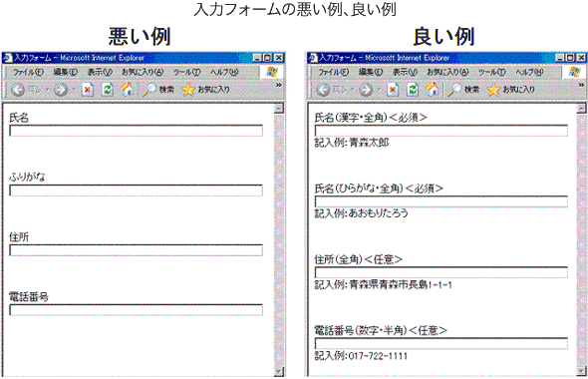
Task: Click 住所(全角) input field in good example
Action: 441,272
